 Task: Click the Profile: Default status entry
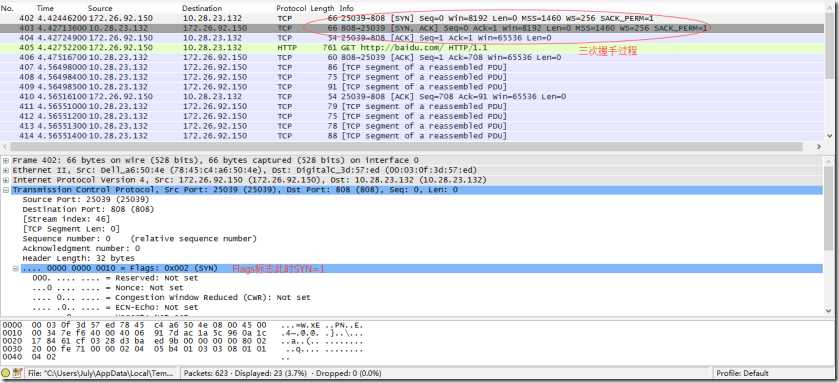742,373
